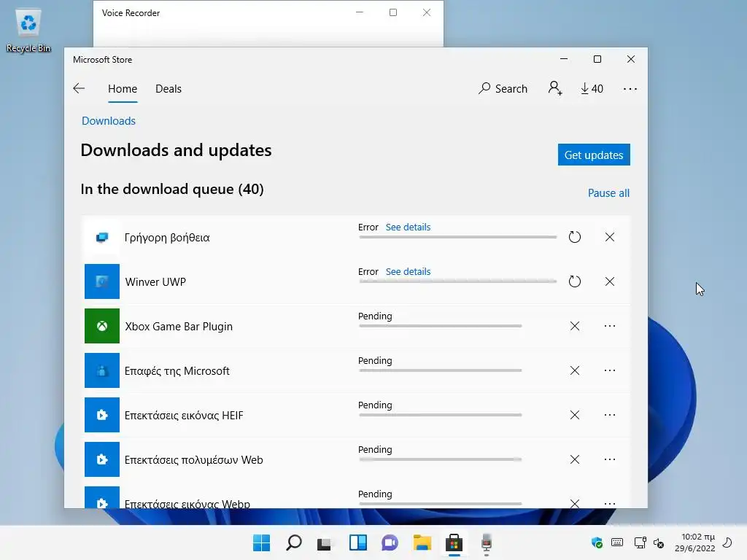The width and height of the screenshot is (747, 560).
Task: Open Task View on the taskbar
Action: pyautogui.click(x=325, y=542)
